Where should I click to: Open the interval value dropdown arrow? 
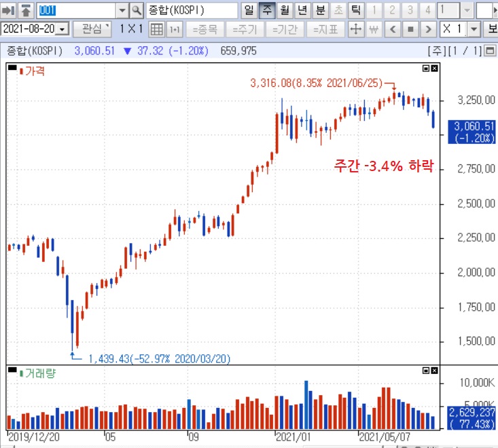pyautogui.click(x=467, y=10)
